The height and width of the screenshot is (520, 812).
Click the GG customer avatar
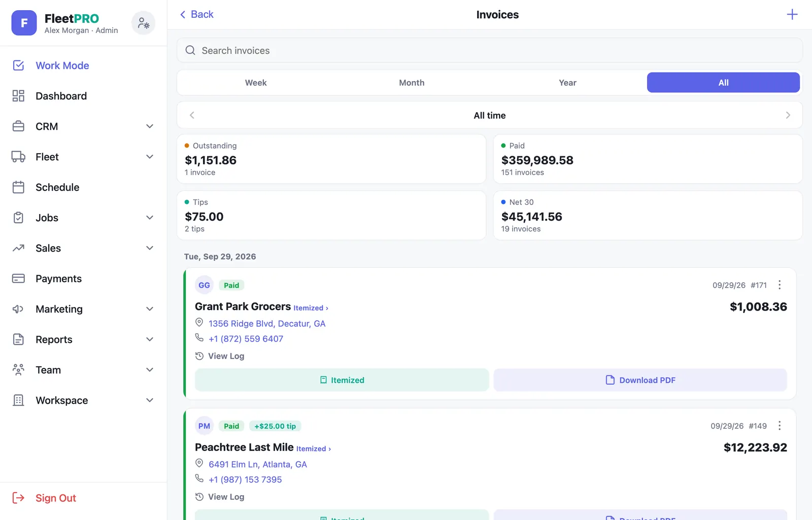point(204,285)
